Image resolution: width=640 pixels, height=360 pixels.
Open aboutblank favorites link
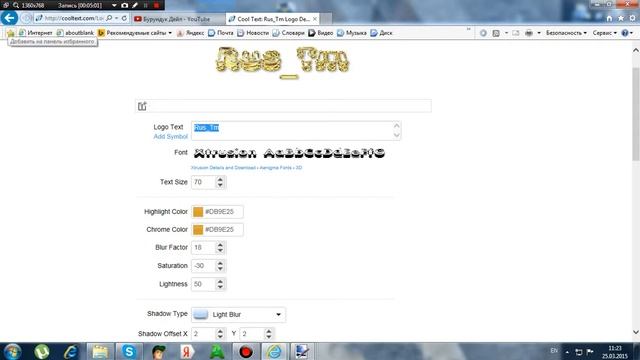[75, 33]
